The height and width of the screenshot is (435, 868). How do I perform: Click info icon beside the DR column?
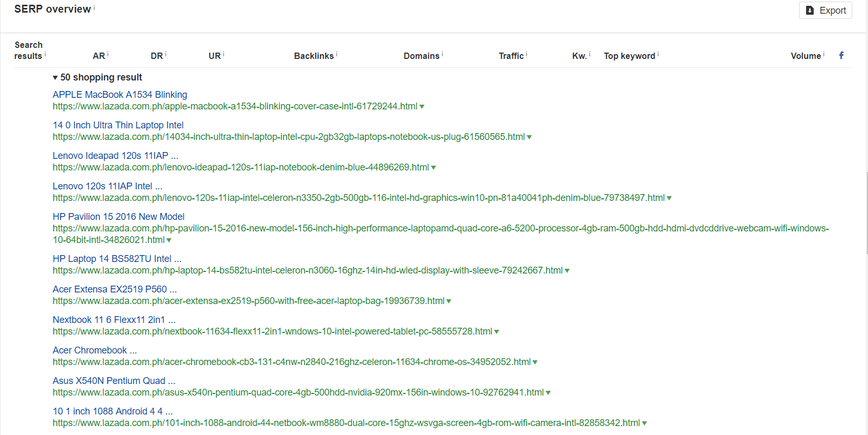166,54
